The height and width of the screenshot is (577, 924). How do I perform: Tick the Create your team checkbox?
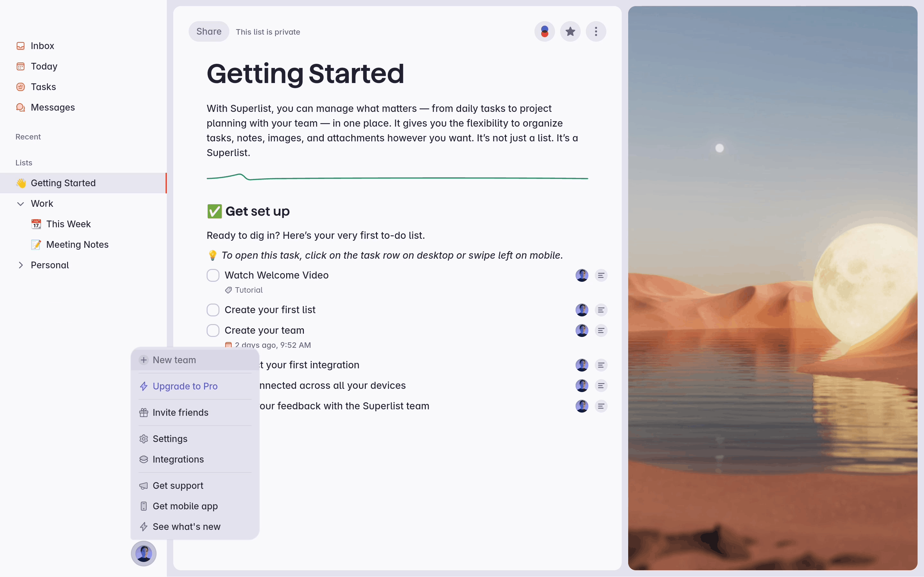[x=213, y=330]
